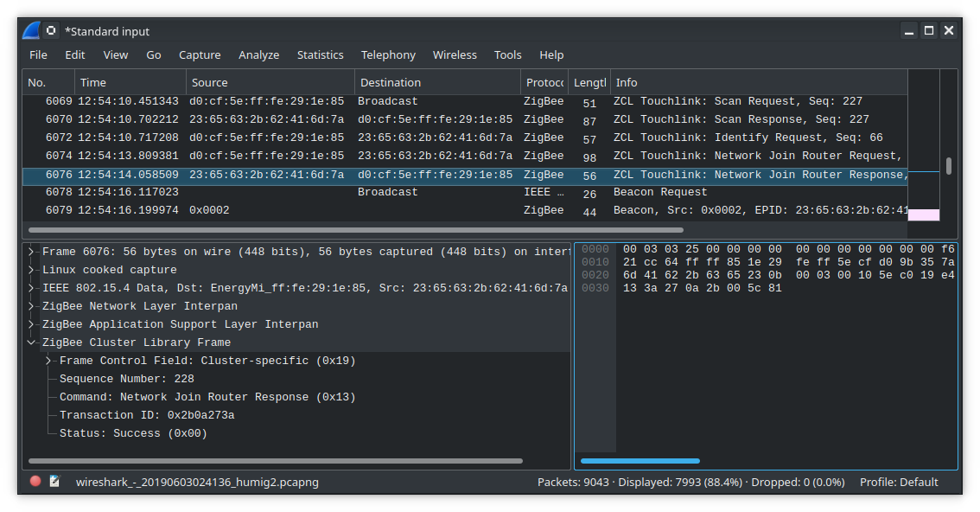Click the packet list horizontal scrollbar
980x512 pixels.
point(356,230)
